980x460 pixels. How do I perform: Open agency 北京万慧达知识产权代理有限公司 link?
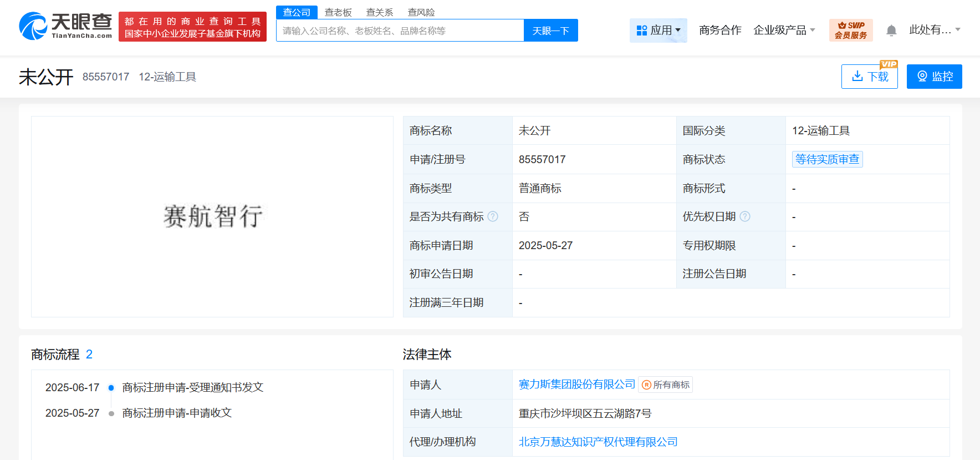598,442
